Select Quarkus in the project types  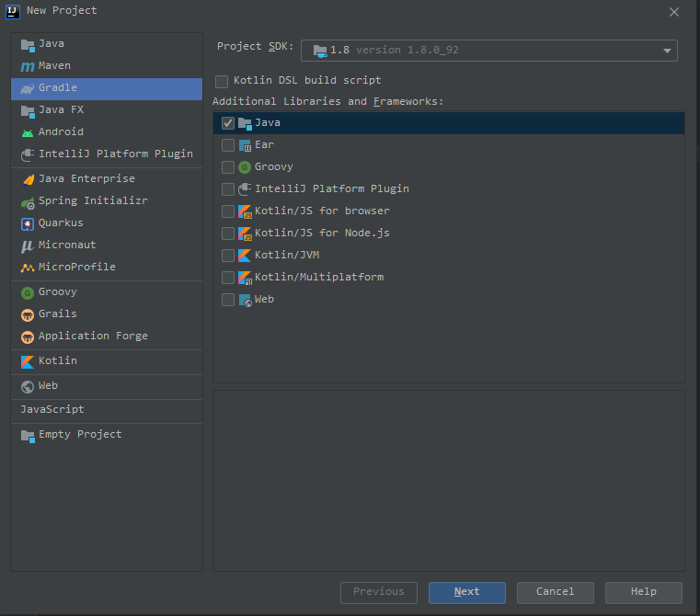[107, 223]
